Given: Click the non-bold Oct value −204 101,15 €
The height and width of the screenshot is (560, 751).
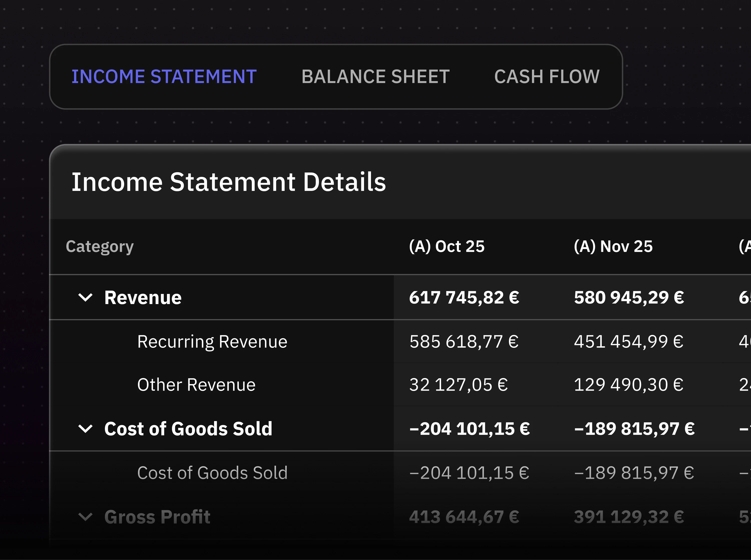Looking at the screenshot, I should (x=469, y=473).
